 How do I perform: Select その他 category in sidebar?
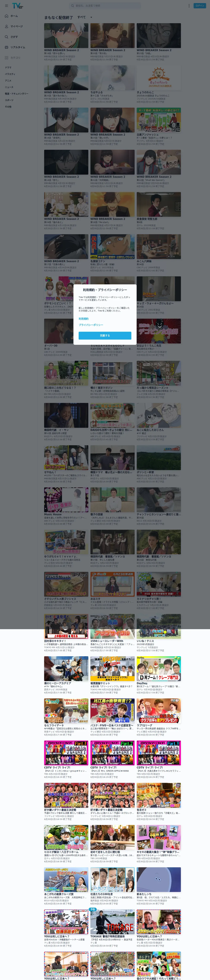point(8,106)
